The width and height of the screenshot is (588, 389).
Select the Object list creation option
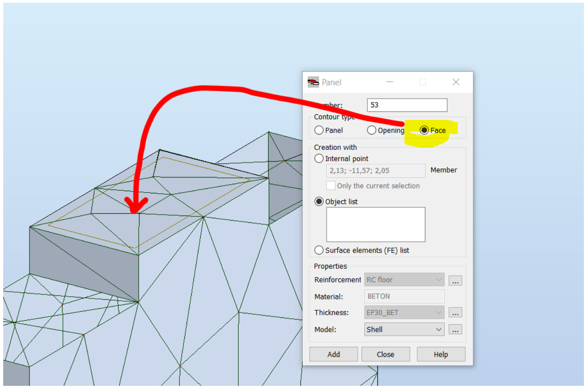tap(319, 201)
